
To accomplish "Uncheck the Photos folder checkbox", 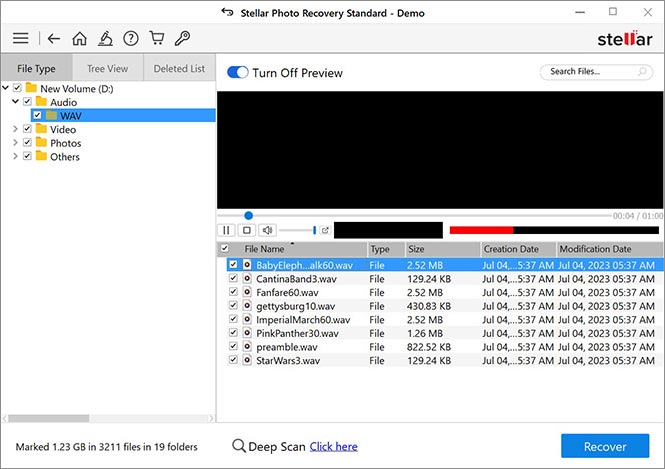I will click(x=27, y=142).
